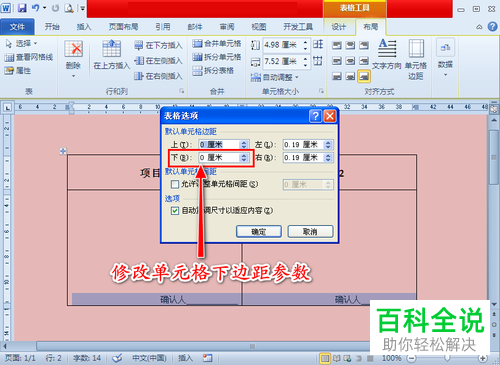Open 自动调整 autofit dropdown
The height and width of the screenshot is (365, 500).
click(274, 78)
